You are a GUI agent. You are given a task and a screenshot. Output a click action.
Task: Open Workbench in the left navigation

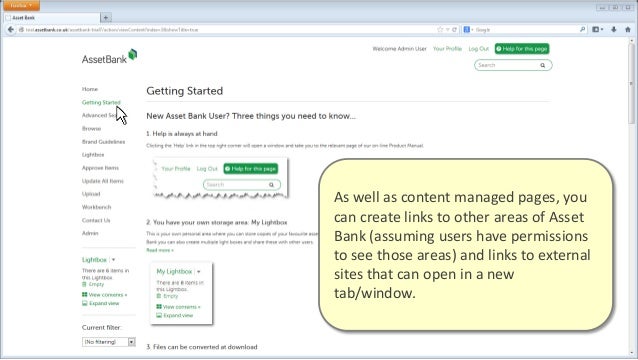96,207
